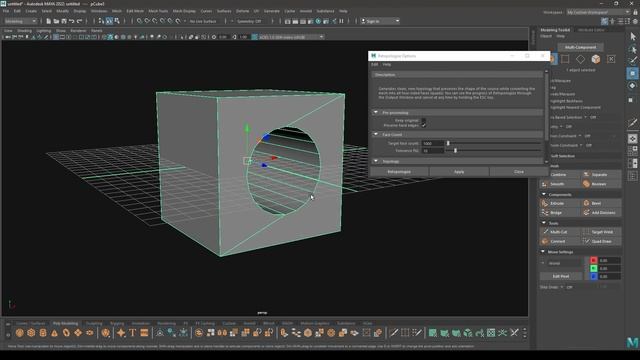
Task: Click the Bridge tool icon
Action: pos(545,213)
